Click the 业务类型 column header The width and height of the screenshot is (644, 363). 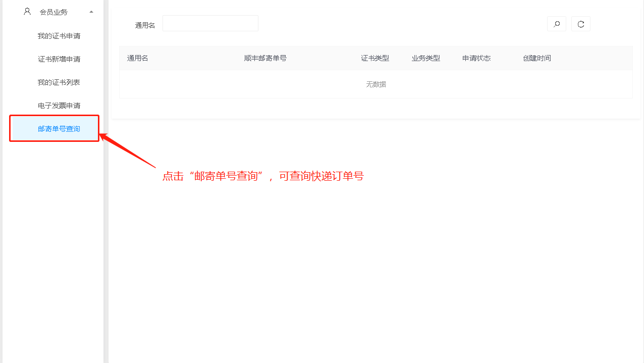pos(425,58)
